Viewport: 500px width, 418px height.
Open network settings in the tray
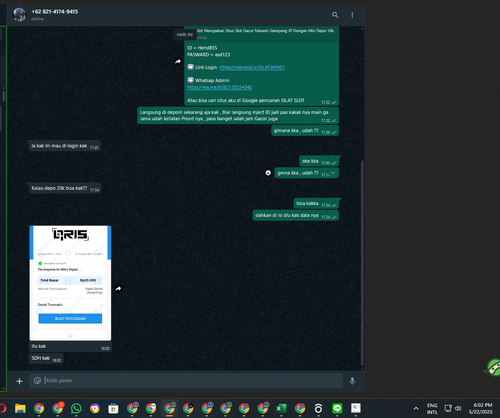[x=448, y=408]
